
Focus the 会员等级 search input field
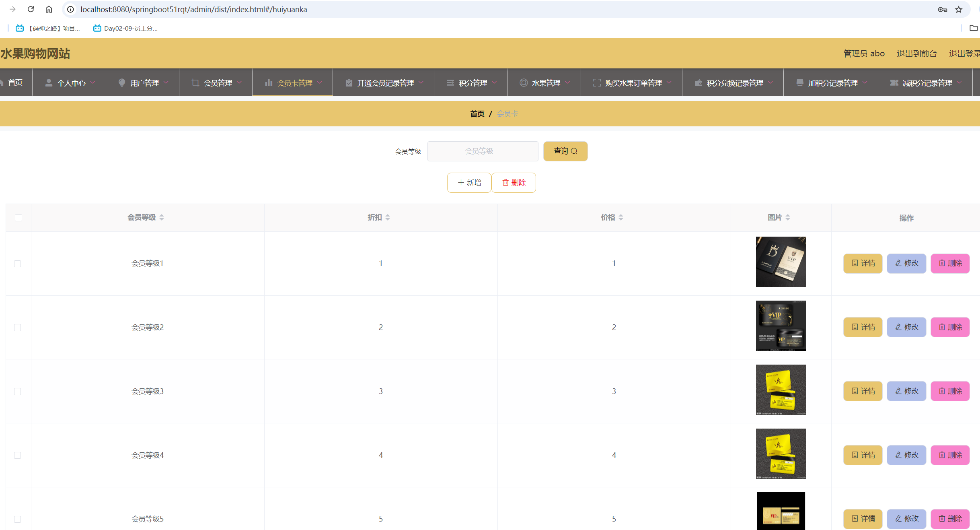(x=483, y=151)
